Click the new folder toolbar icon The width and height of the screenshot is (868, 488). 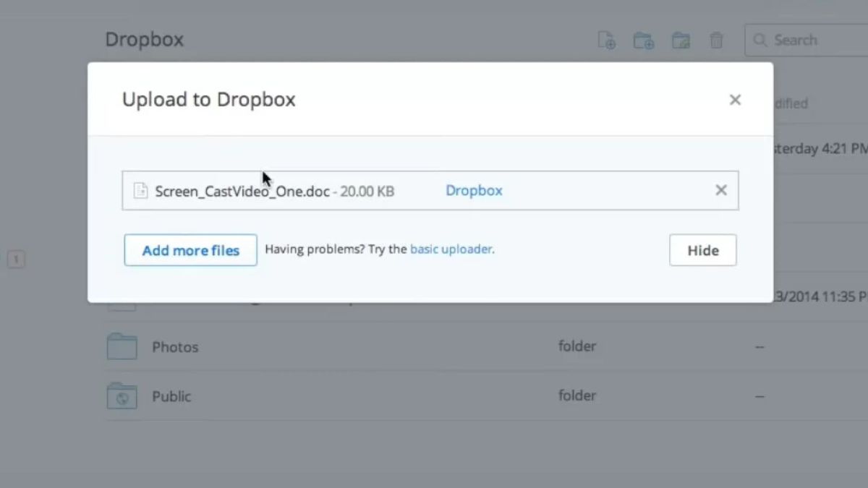644,40
